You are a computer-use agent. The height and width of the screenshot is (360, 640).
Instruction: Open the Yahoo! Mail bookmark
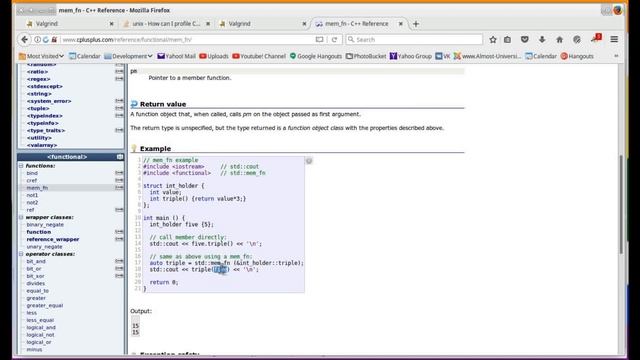176,56
